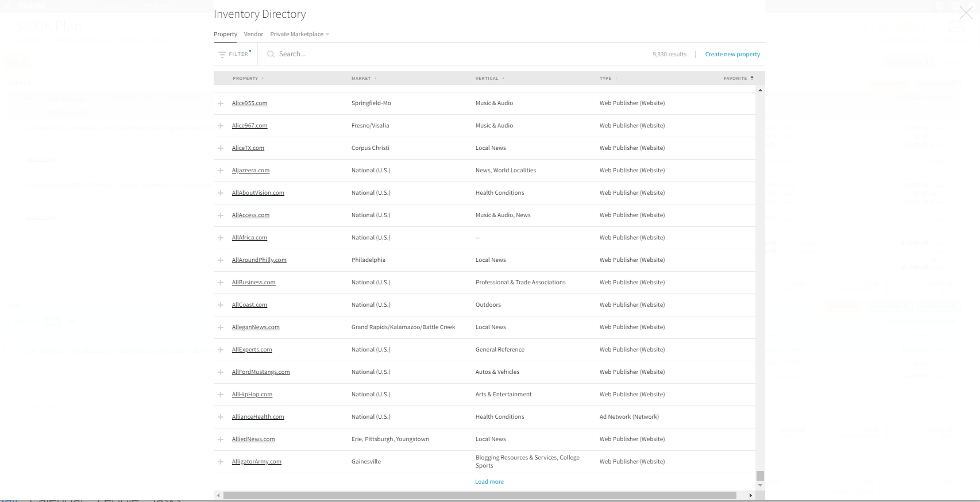Click the table's scroll up arrow
This screenshot has height=502, width=980.
point(760,91)
